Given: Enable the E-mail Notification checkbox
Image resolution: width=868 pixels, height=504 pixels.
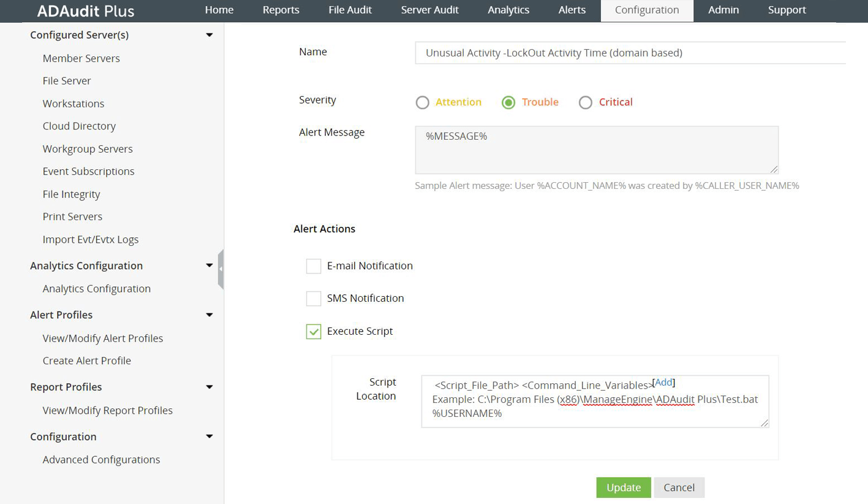Looking at the screenshot, I should point(314,266).
